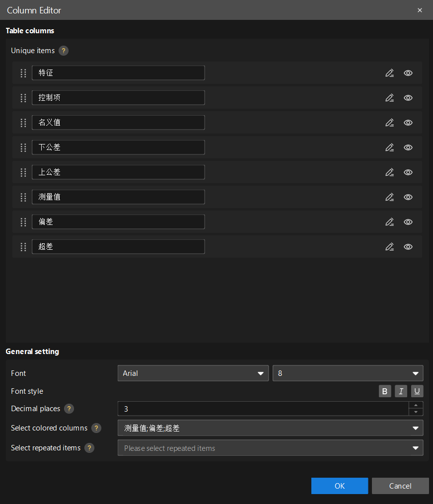Increase Decimal places with the up stepper arrow

(416, 406)
